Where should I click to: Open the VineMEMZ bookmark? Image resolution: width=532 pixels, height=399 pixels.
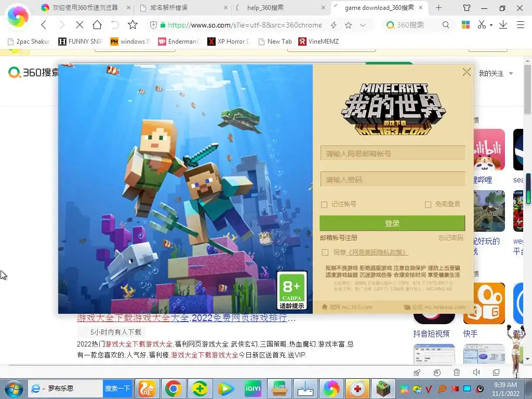318,42
